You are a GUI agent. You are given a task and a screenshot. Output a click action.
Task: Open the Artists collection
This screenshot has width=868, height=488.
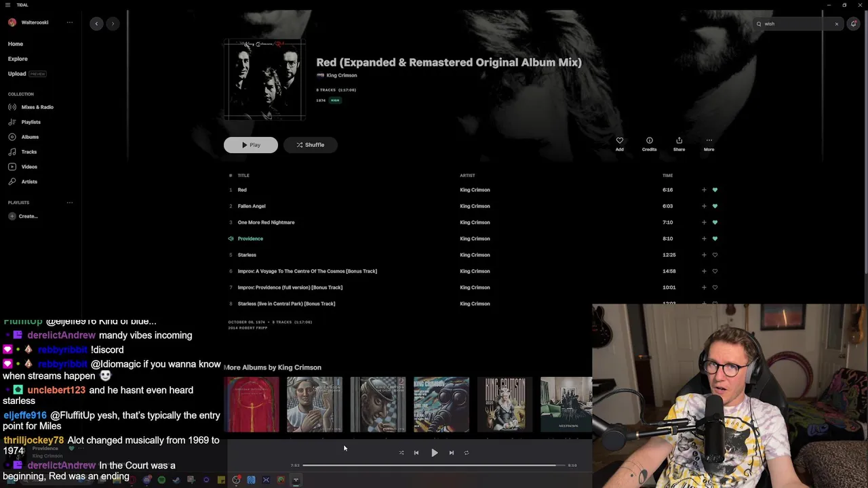click(x=24, y=182)
